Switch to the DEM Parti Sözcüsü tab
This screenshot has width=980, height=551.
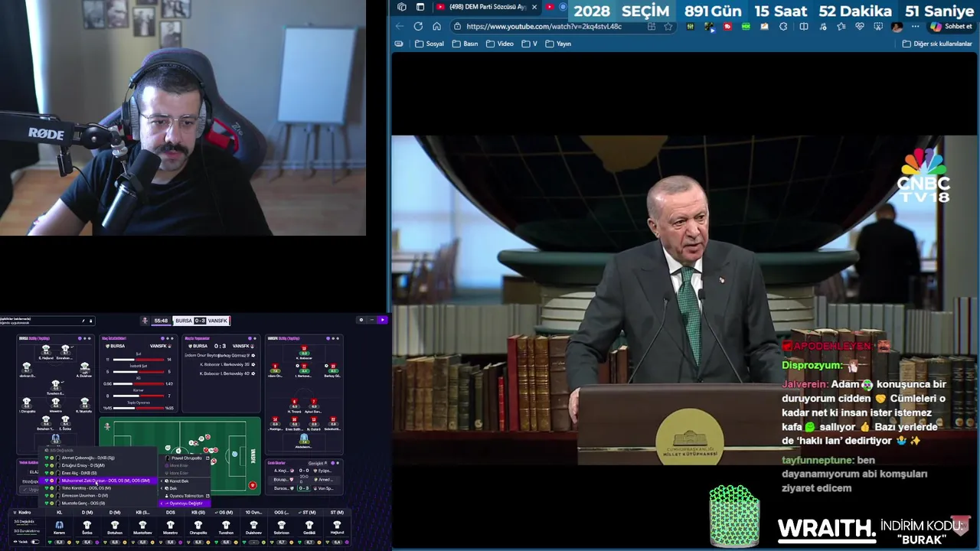(488, 7)
